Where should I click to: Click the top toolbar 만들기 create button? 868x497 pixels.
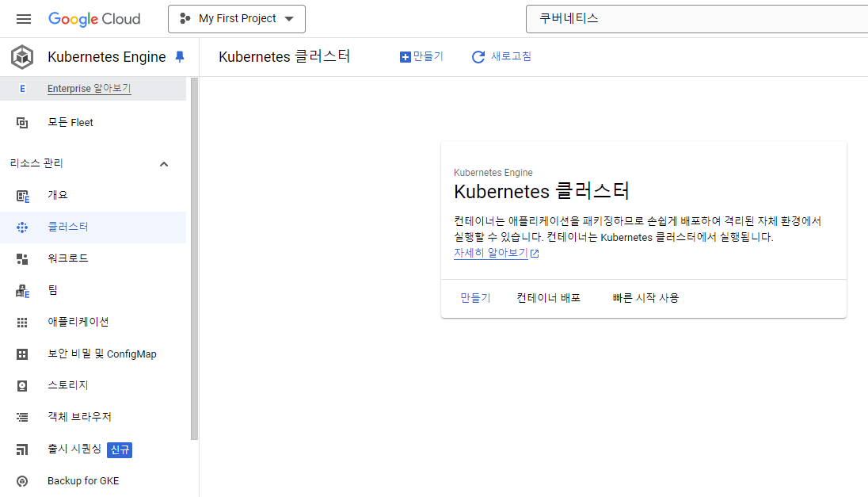421,56
